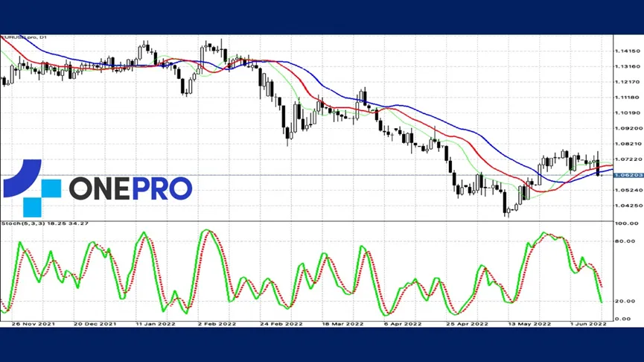Image resolution: width=644 pixels, height=362 pixels.
Task: Select the 20 Dec 2021 date label
Action: pos(95,324)
